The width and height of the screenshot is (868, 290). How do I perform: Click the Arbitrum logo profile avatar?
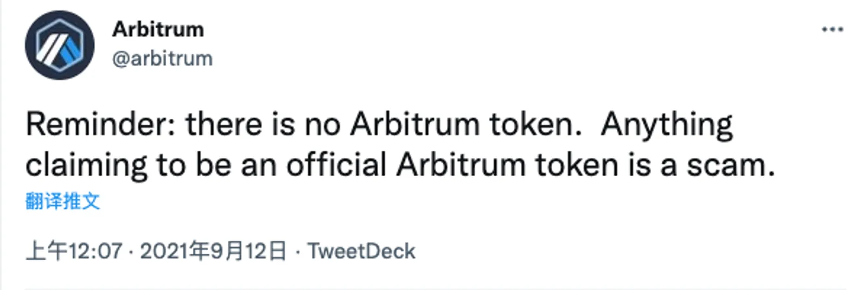pos(60,46)
